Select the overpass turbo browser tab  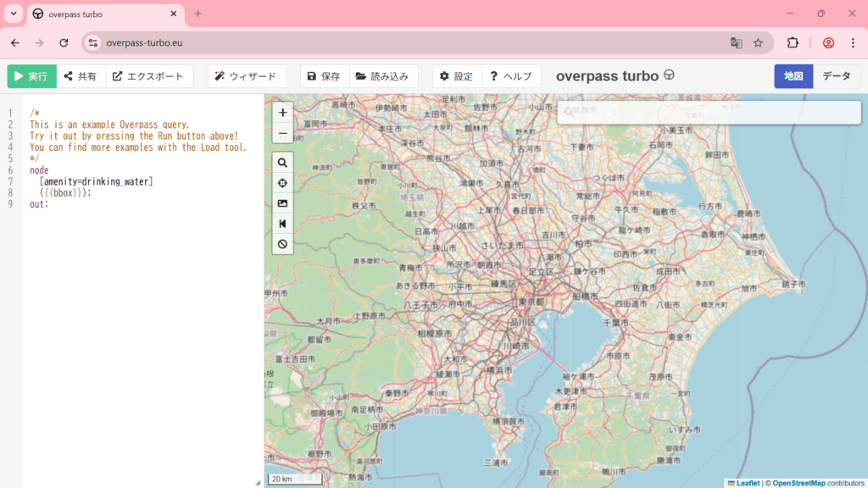(x=105, y=14)
